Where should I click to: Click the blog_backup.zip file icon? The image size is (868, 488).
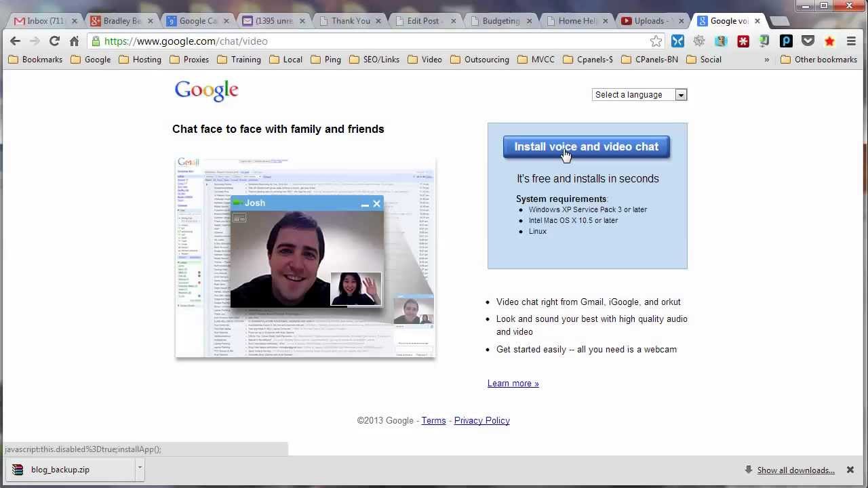pyautogui.click(x=18, y=470)
